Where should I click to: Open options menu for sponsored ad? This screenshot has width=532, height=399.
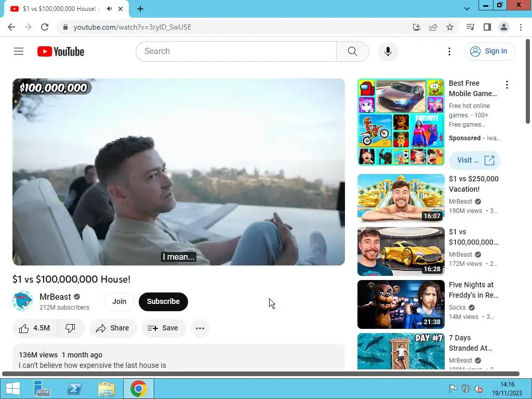tap(507, 85)
